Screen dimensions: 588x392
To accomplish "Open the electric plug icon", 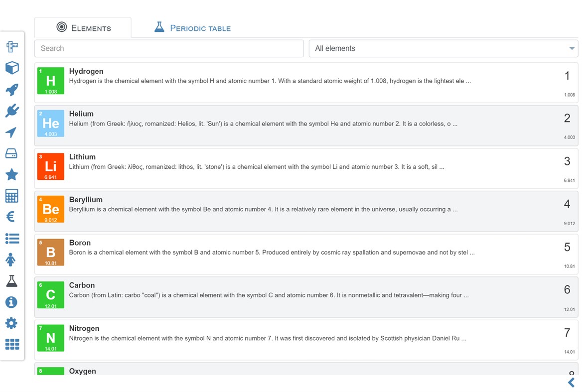I will [x=12, y=111].
